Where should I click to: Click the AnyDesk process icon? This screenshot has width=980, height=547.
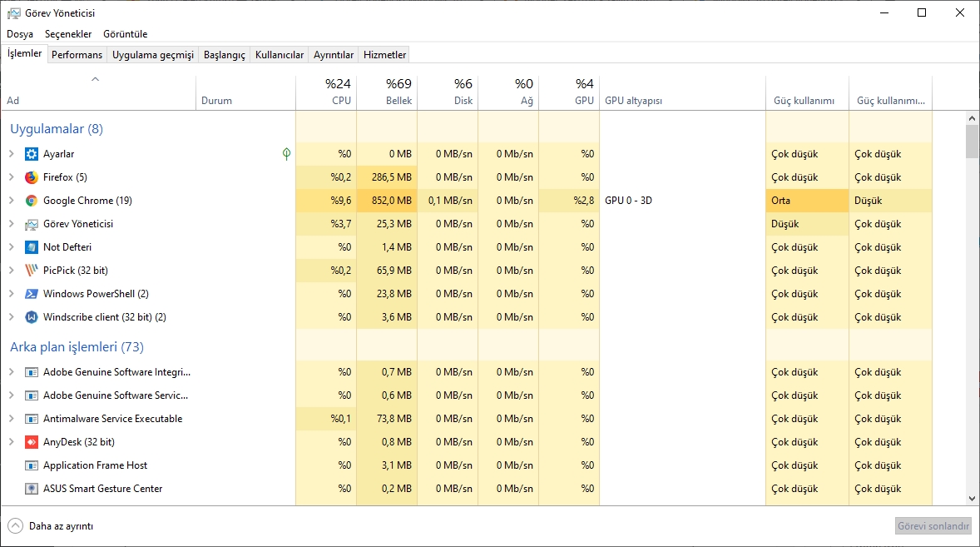pos(32,442)
